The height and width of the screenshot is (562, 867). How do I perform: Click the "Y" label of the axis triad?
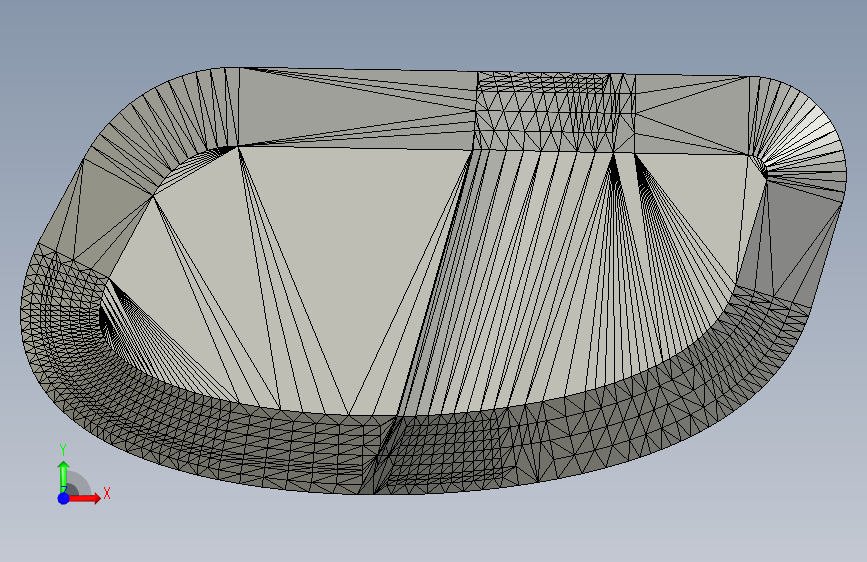click(x=63, y=450)
